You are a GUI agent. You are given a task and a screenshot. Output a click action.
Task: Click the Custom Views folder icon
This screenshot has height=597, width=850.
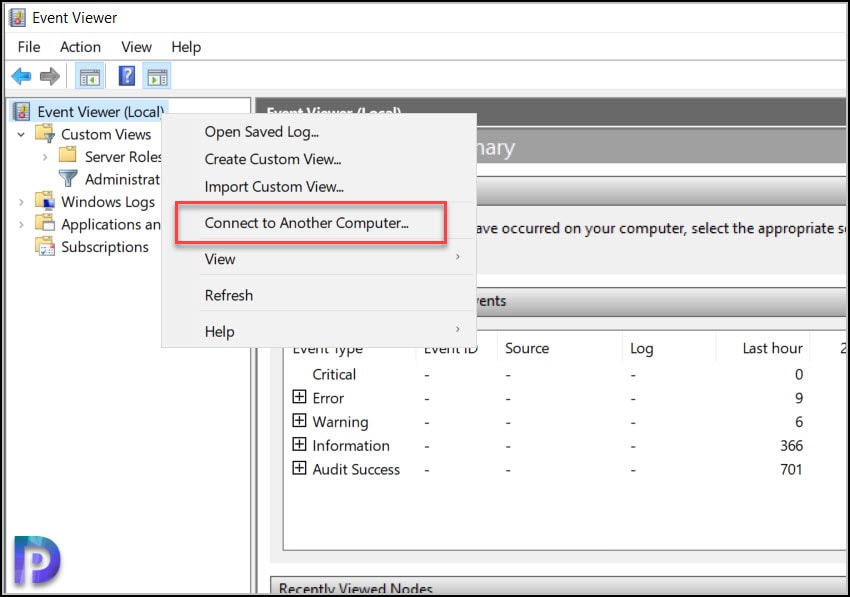click(x=45, y=133)
